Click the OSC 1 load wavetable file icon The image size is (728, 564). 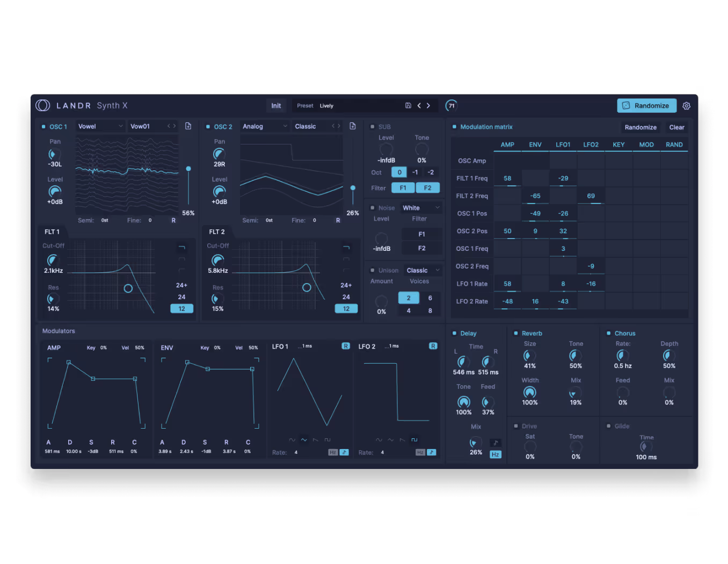[x=188, y=126]
